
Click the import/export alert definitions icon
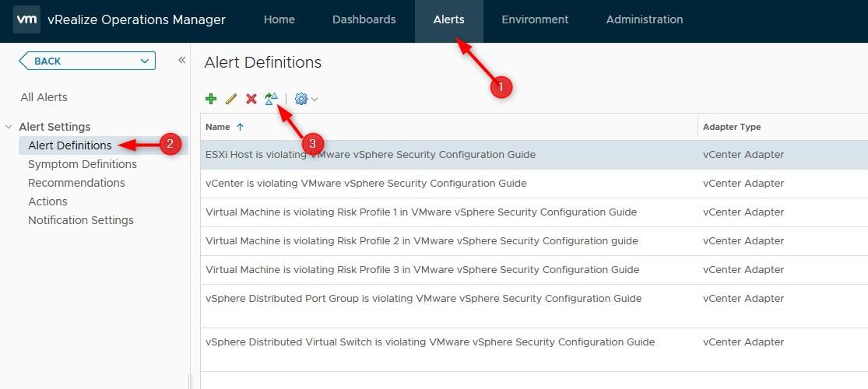(x=271, y=99)
